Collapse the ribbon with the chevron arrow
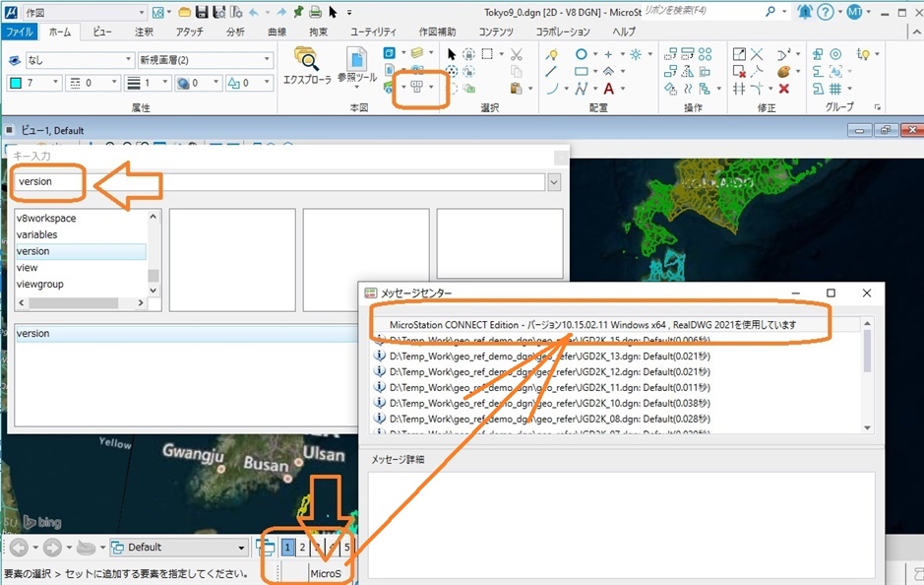This screenshot has width=924, height=585. [x=915, y=32]
